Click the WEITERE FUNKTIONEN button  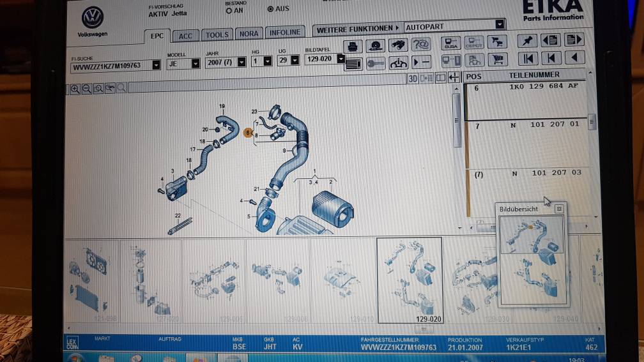coord(357,29)
